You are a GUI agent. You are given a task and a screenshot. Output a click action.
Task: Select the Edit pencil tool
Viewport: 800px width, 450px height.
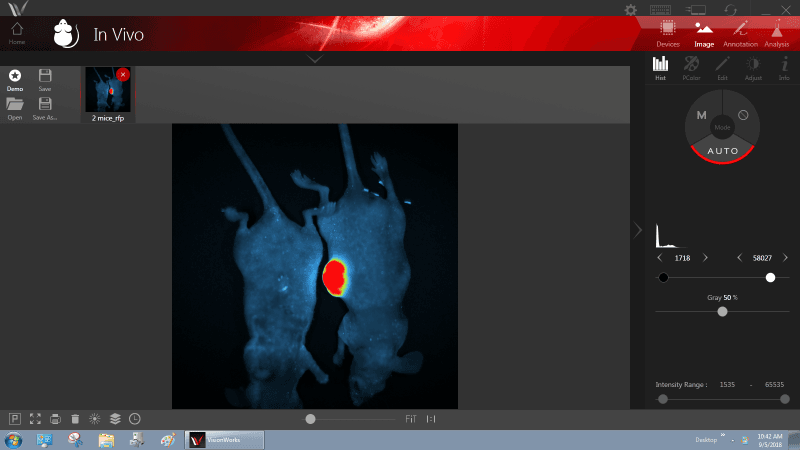pos(722,68)
